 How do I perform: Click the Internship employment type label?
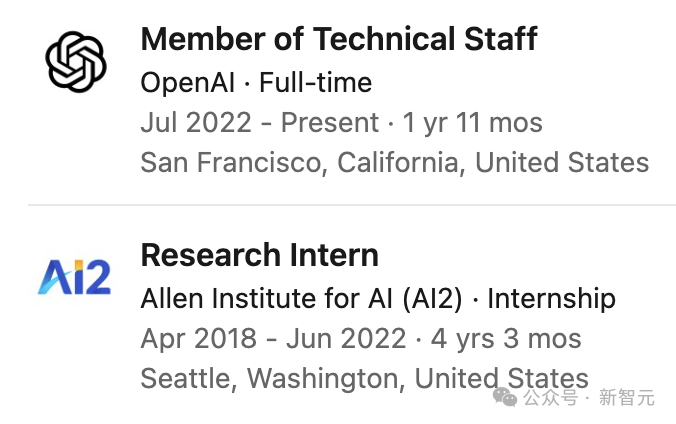click(551, 298)
